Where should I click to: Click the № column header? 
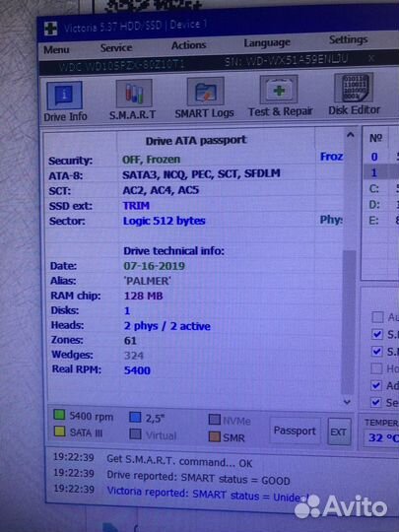click(375, 138)
